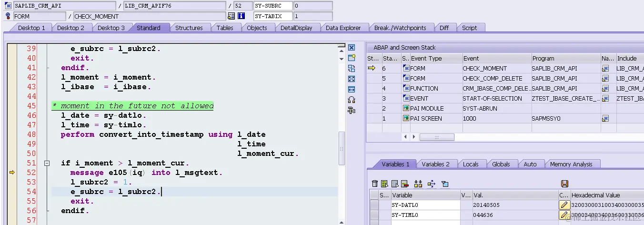Click the pencil change icon for SY-TIMLO
This screenshot has height=225, width=644.
point(564,215)
